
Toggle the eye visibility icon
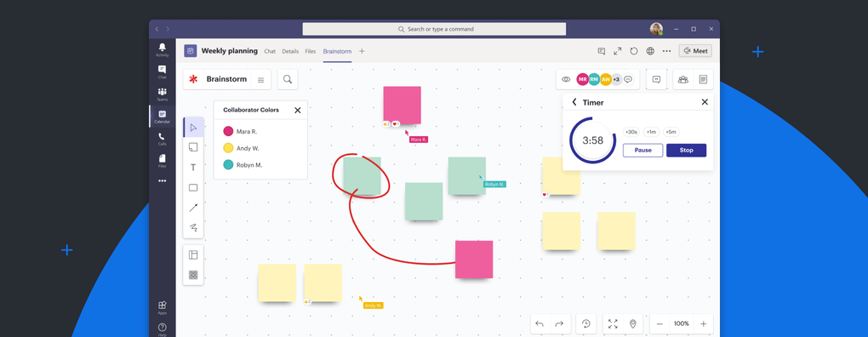[566, 79]
